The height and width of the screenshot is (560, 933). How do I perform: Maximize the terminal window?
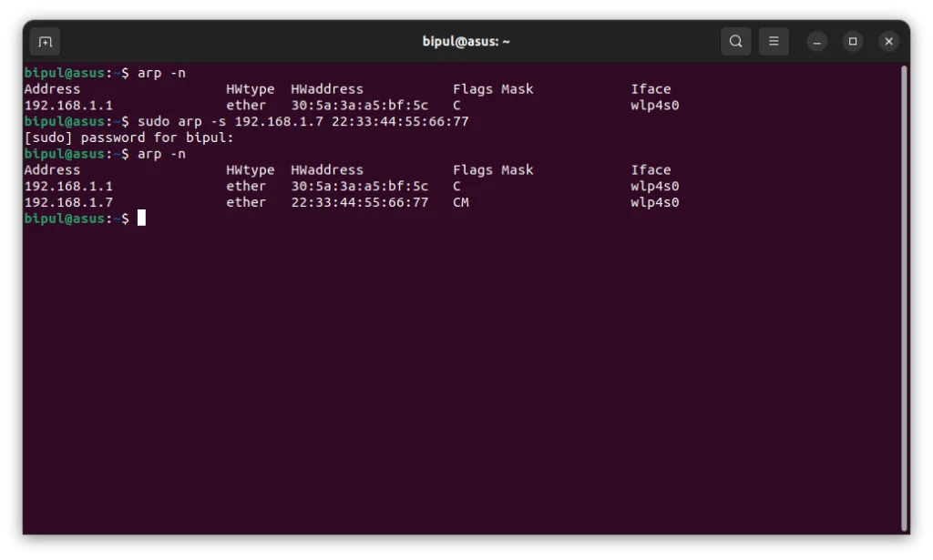[853, 42]
